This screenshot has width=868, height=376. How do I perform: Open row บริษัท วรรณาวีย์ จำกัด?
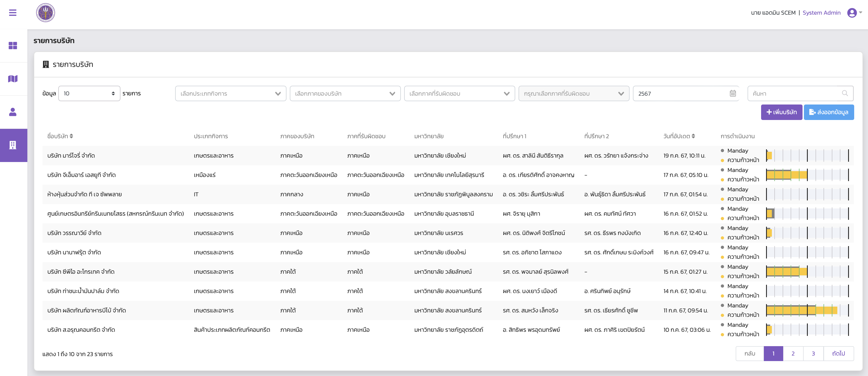tap(448, 233)
